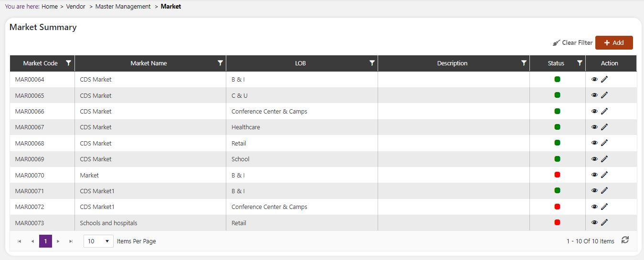This screenshot has width=644, height=260.
Task: Open the Items Per Page dropdown
Action: (x=98, y=241)
